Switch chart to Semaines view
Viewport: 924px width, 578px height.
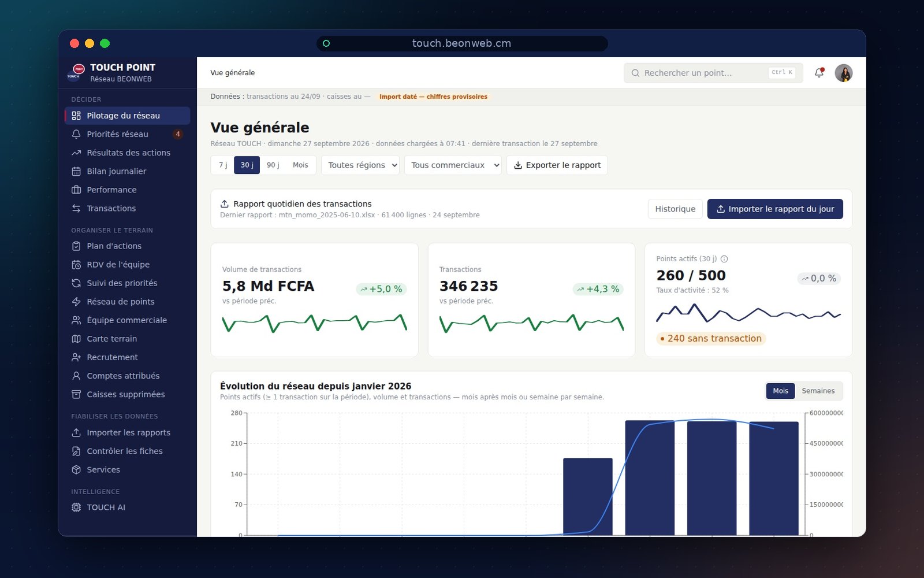click(x=818, y=391)
